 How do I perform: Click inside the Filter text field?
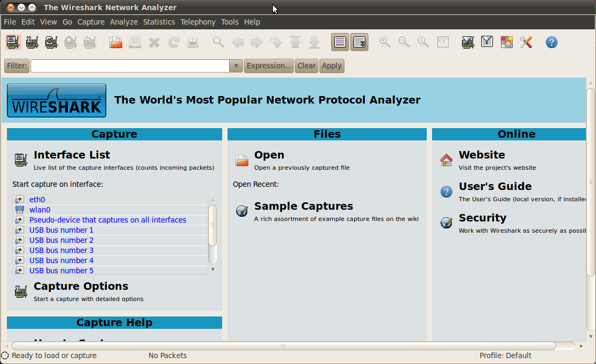point(130,66)
